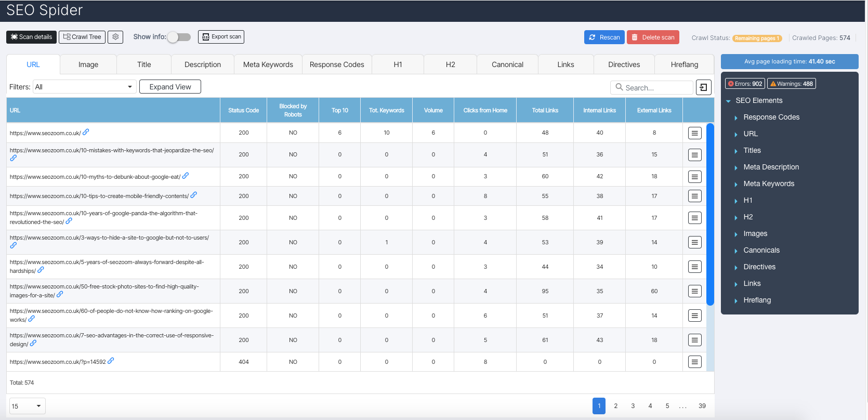
Task: Switch to the Title tab
Action: point(144,64)
